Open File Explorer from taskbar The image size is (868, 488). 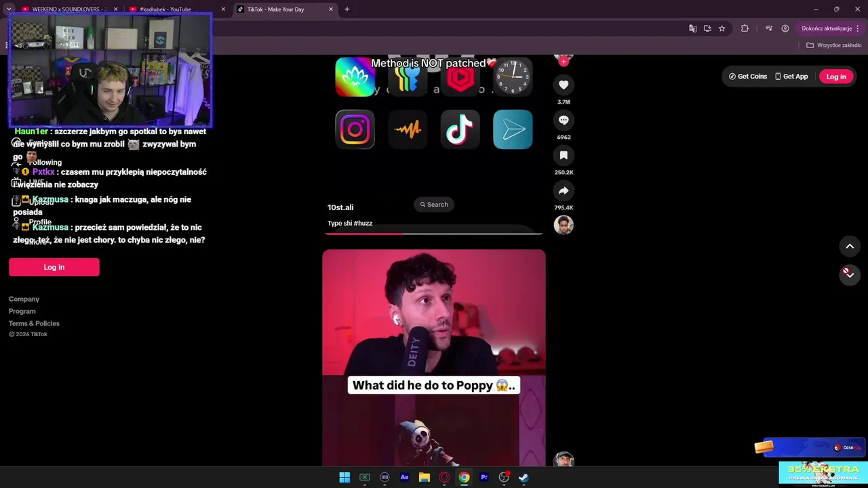(425, 477)
